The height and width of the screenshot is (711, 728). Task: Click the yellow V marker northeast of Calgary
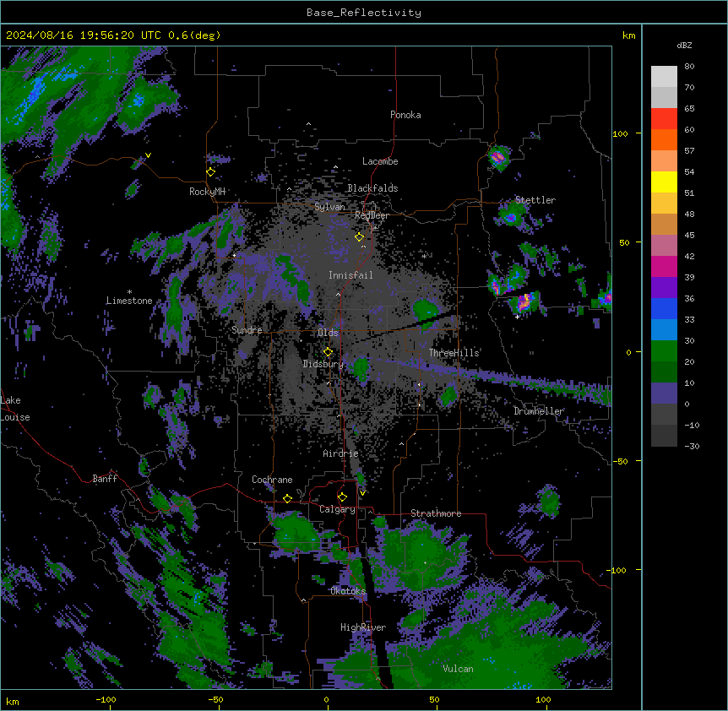[x=362, y=493]
